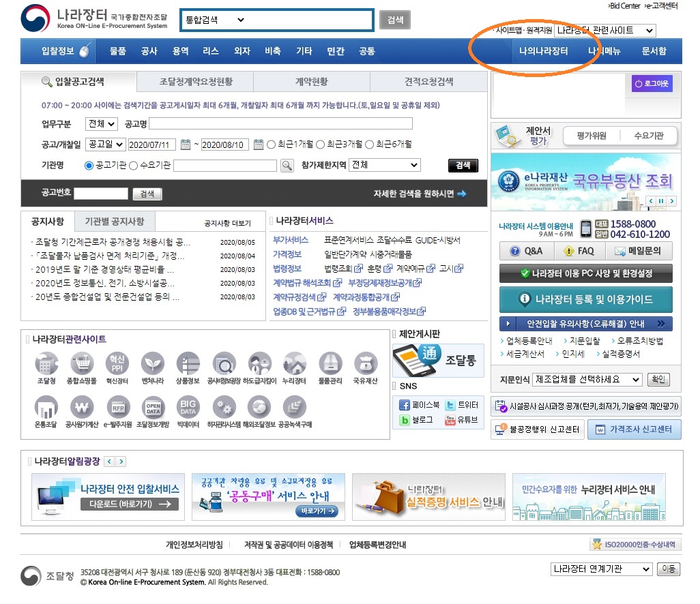This screenshot has height=604, width=700.
Task: Open the 블로그 blog icon
Action: coord(405,420)
